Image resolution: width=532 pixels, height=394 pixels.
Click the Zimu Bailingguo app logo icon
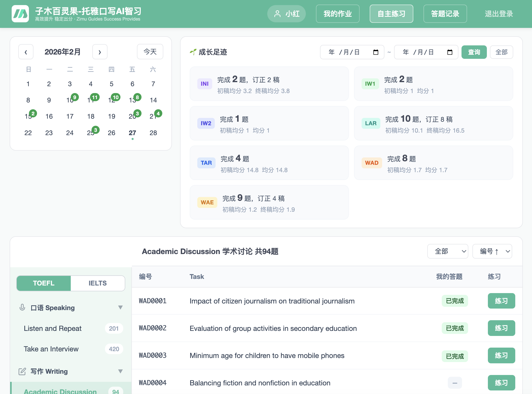(20, 13)
